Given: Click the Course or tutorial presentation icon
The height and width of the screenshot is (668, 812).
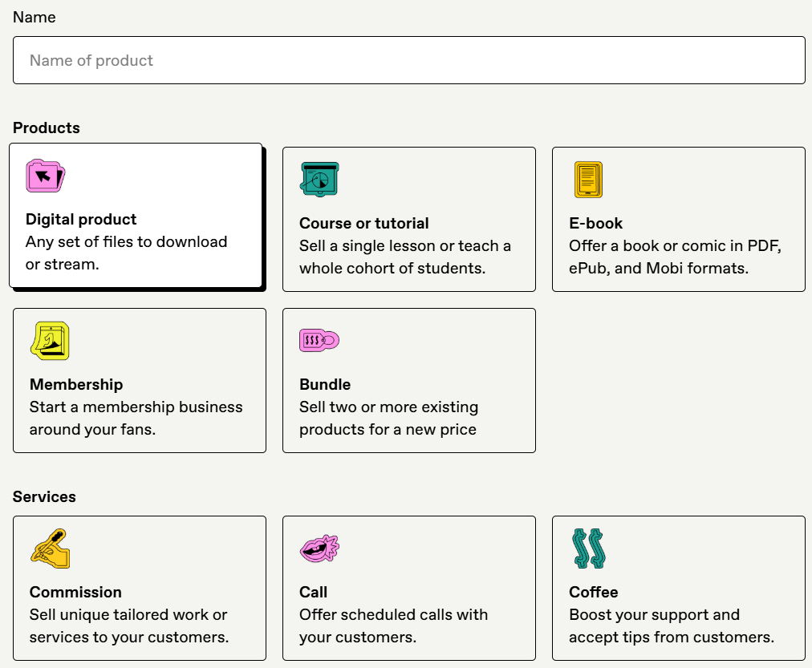Looking at the screenshot, I should pos(319,180).
